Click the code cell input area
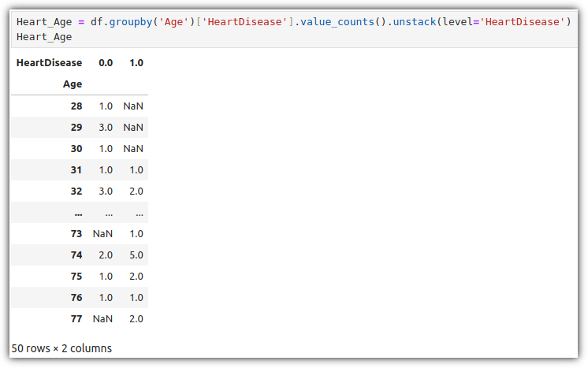 click(294, 30)
